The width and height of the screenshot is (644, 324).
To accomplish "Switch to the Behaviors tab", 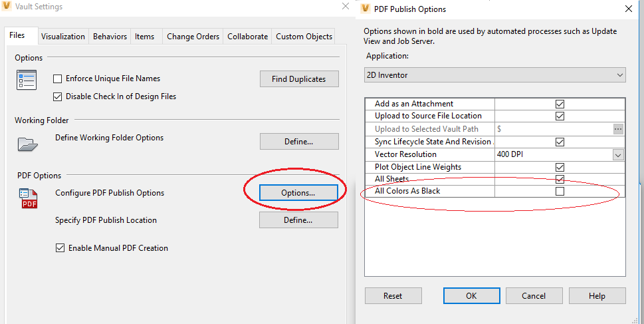I will (110, 37).
